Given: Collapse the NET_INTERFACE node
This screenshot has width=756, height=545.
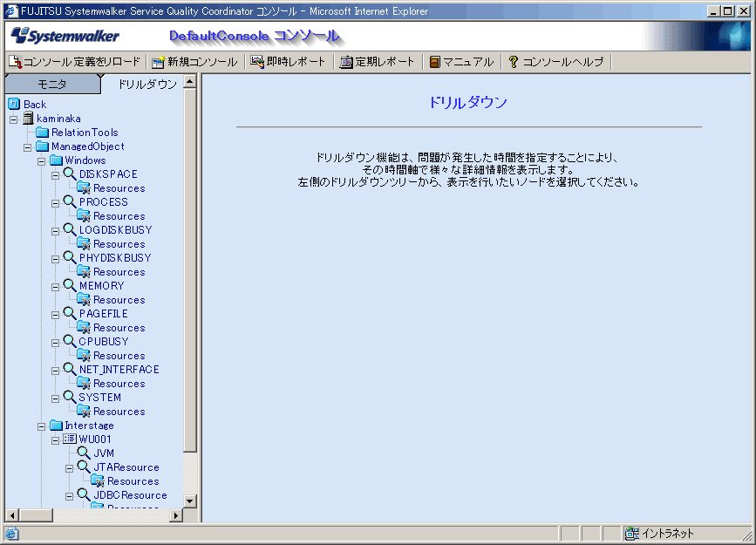Looking at the screenshot, I should click(x=56, y=371).
